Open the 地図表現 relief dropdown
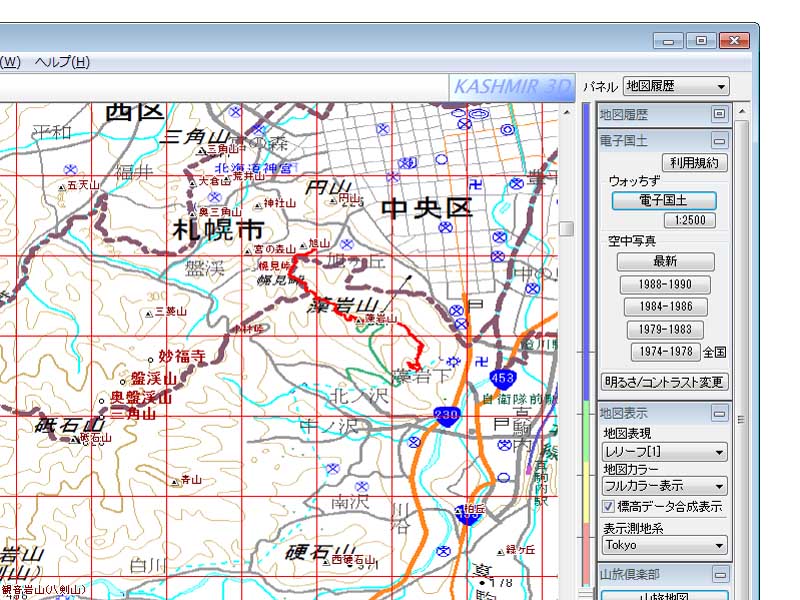 click(x=664, y=452)
